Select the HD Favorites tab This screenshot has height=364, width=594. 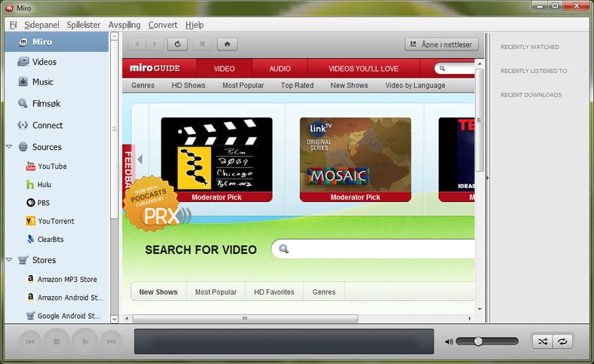coord(274,292)
